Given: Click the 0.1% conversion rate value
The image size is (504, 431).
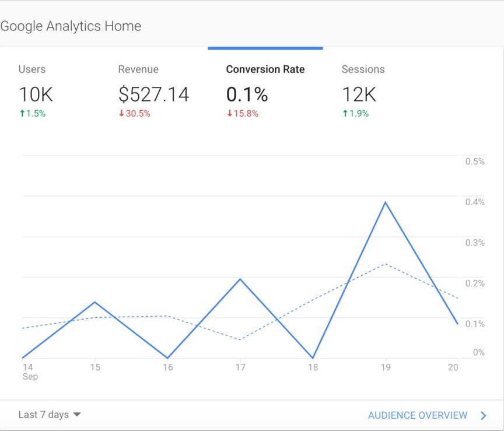Looking at the screenshot, I should [247, 94].
